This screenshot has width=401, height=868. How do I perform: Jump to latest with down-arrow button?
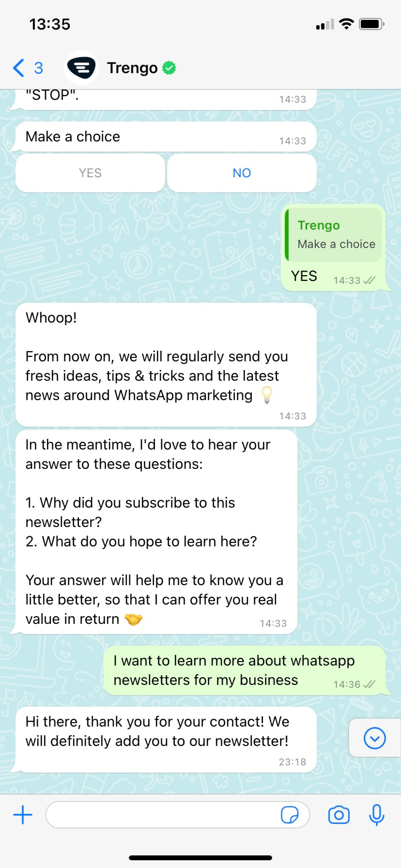click(x=375, y=738)
